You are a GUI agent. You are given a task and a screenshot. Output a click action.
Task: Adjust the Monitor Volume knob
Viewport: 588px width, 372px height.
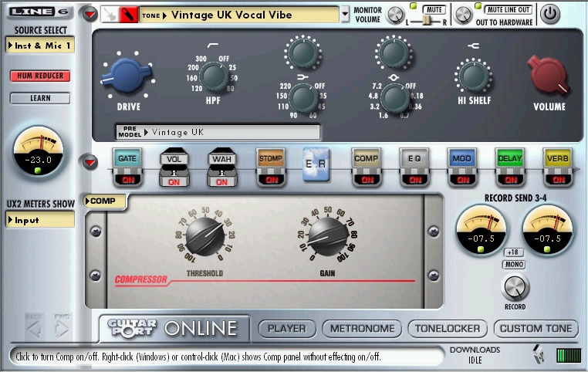[x=395, y=15]
